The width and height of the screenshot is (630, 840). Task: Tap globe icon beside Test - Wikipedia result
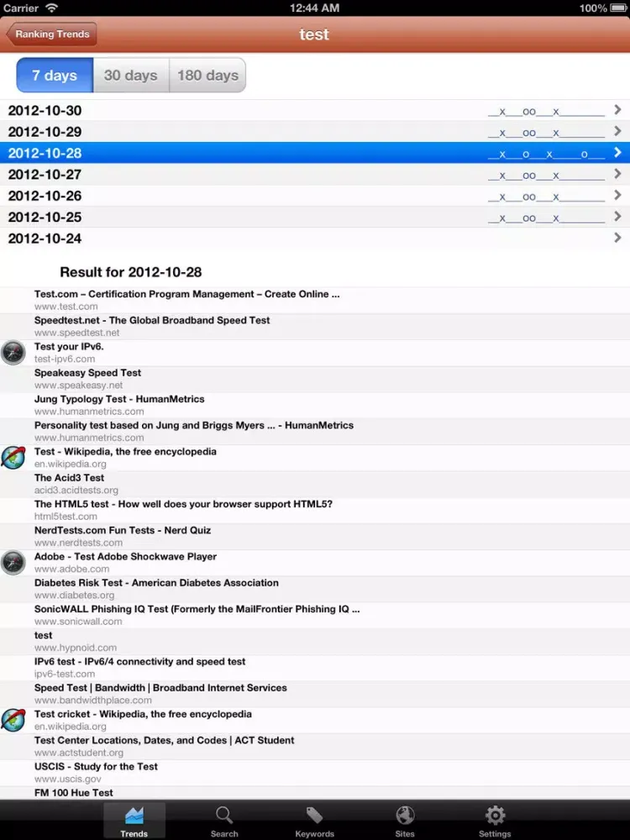13,458
